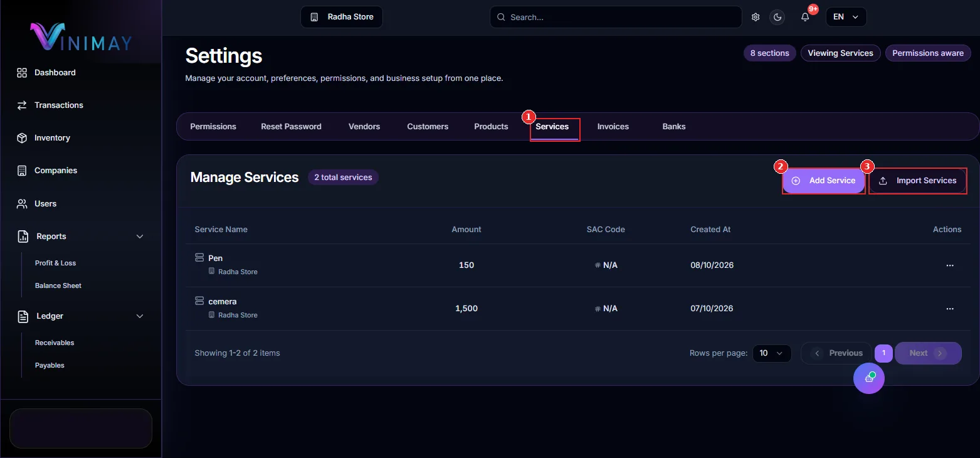The width and height of the screenshot is (980, 458).
Task: Switch to the Permissions tab
Action: point(213,127)
